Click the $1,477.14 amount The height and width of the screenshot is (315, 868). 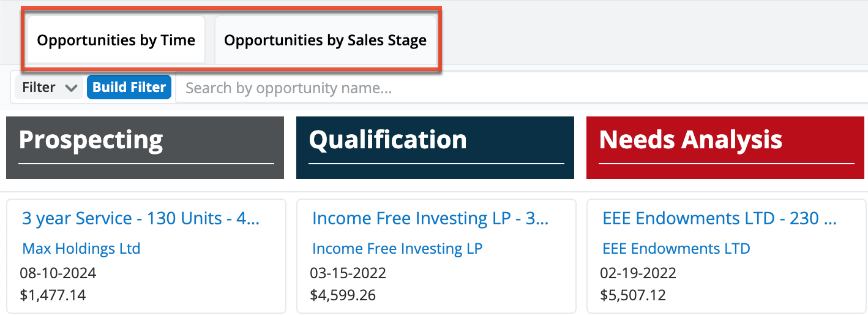pyautogui.click(x=53, y=295)
